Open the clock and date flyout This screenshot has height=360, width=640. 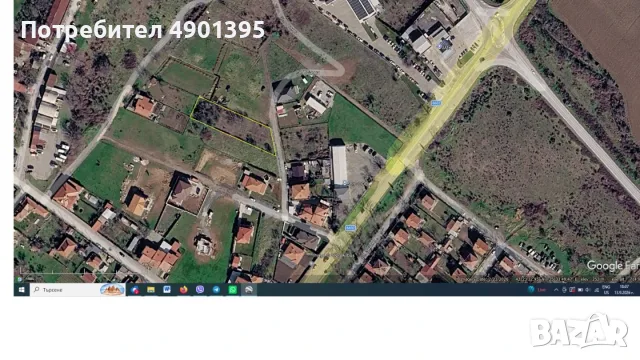(x=624, y=290)
